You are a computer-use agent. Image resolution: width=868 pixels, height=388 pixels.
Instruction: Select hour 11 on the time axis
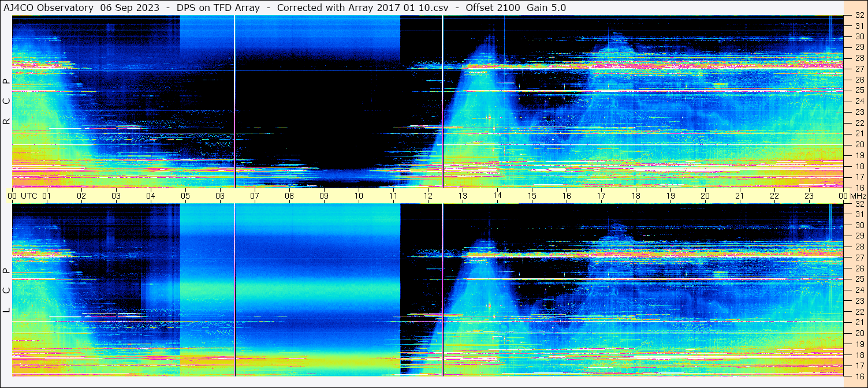pos(393,196)
